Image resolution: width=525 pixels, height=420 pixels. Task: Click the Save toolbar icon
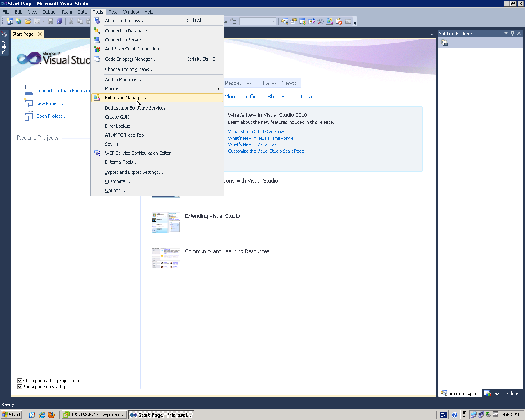50,21
